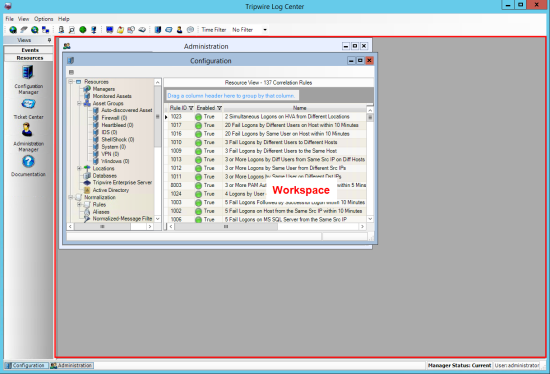Image resolution: width=550 pixels, height=374 pixels.
Task: Select ShellShock (0) asset group
Action: tap(118, 140)
